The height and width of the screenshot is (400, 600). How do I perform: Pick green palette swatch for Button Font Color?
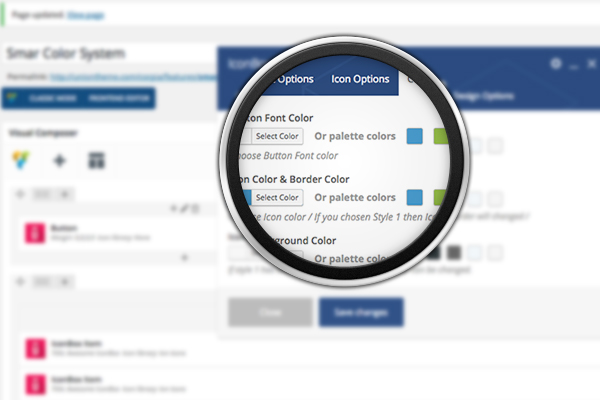pos(443,136)
